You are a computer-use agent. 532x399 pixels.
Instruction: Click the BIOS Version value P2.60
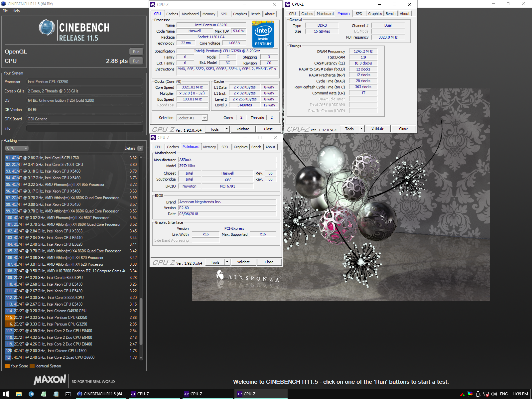[227, 208]
